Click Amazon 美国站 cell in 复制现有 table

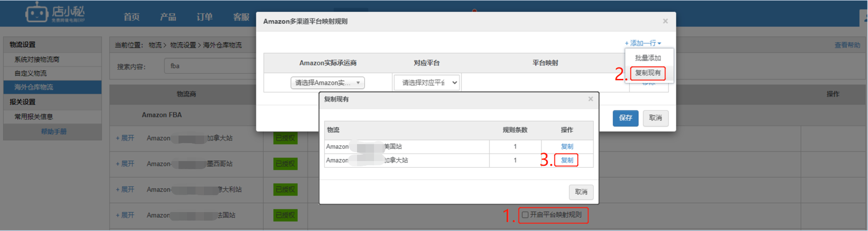click(x=407, y=146)
